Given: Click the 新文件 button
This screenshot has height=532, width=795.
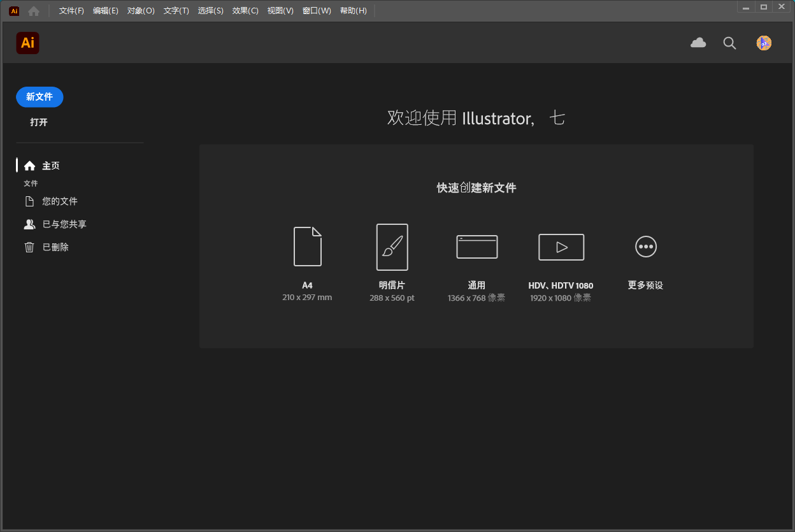Looking at the screenshot, I should tap(39, 97).
